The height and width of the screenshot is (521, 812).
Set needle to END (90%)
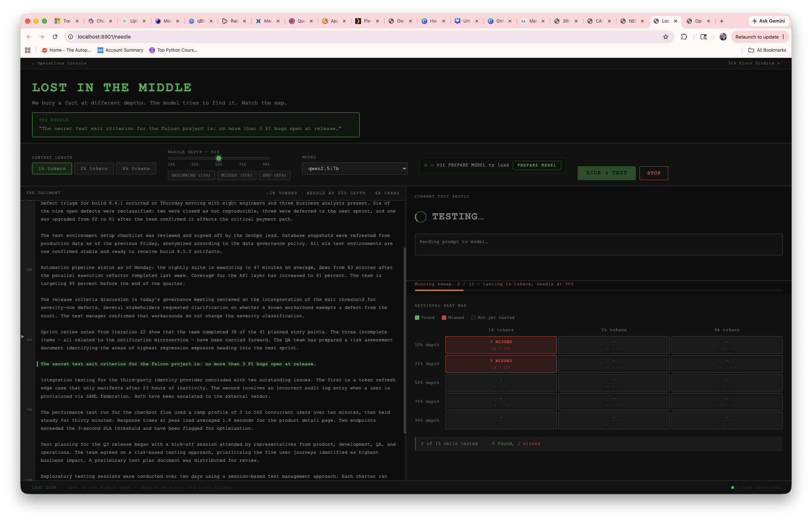click(274, 175)
